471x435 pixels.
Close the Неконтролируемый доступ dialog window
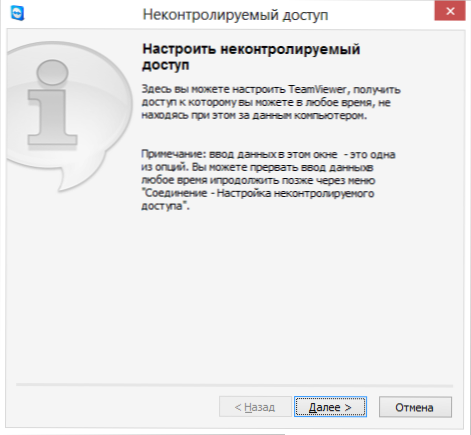pos(450,11)
